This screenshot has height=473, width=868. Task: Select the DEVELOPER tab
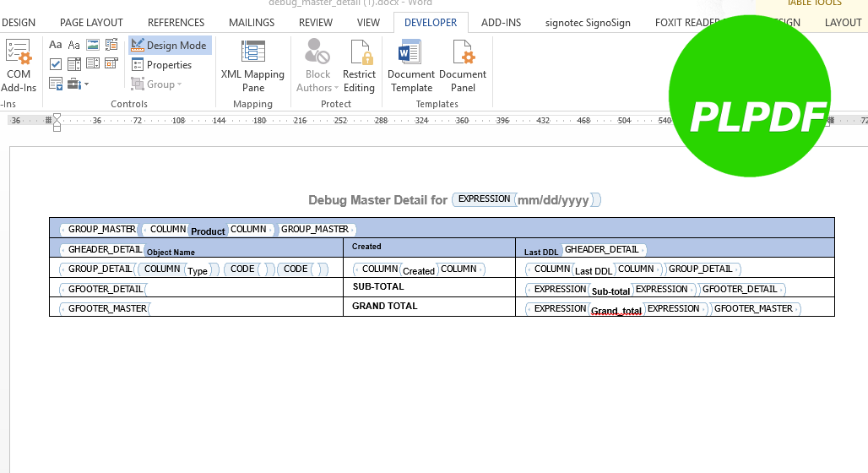coord(431,23)
